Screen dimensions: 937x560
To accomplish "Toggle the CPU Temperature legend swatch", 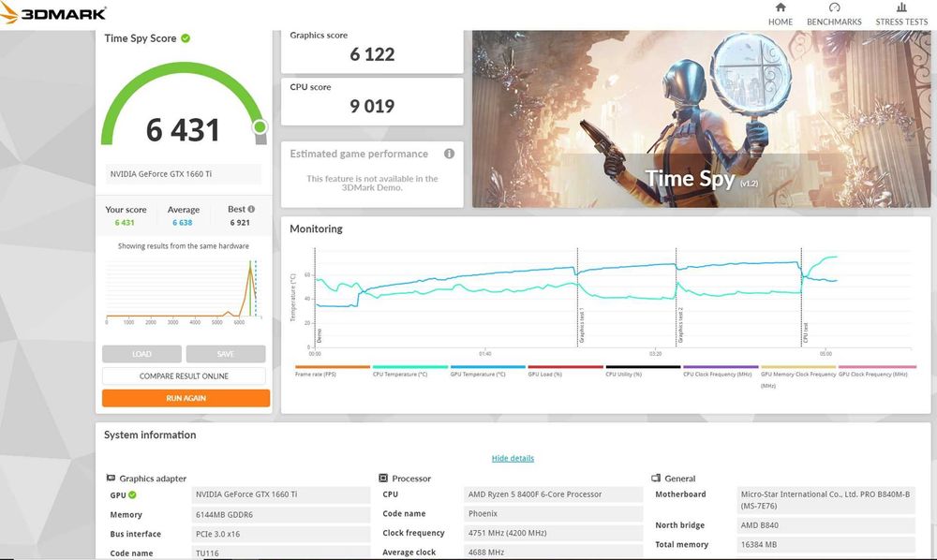I will click(x=410, y=367).
